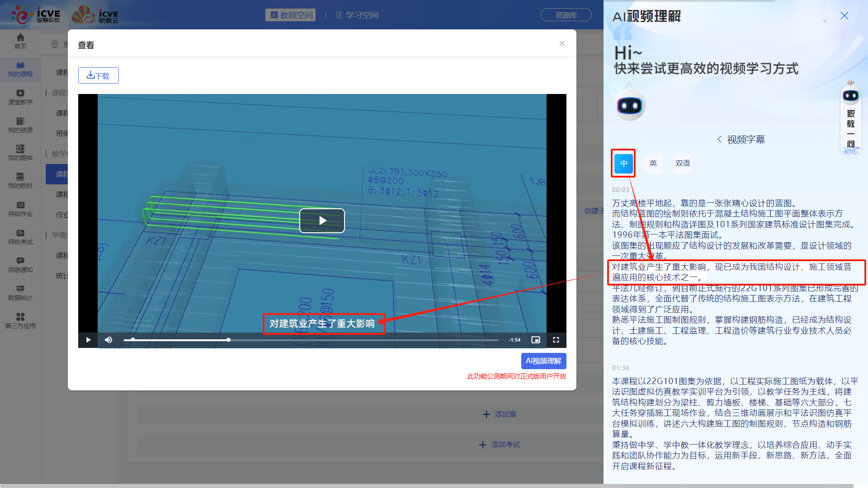Toggle picture-in-picture mode on the player
This screenshot has height=488, width=868.
click(x=536, y=340)
